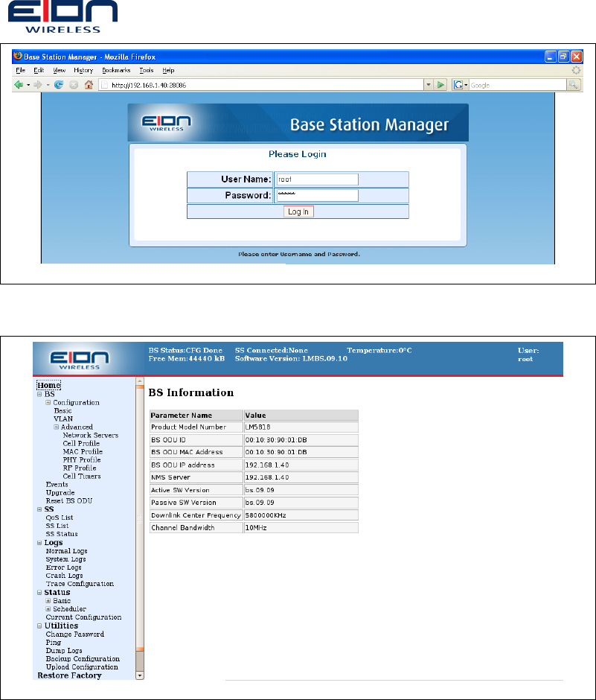Click the User Name input field
The height and width of the screenshot is (700, 596).
[x=317, y=179]
